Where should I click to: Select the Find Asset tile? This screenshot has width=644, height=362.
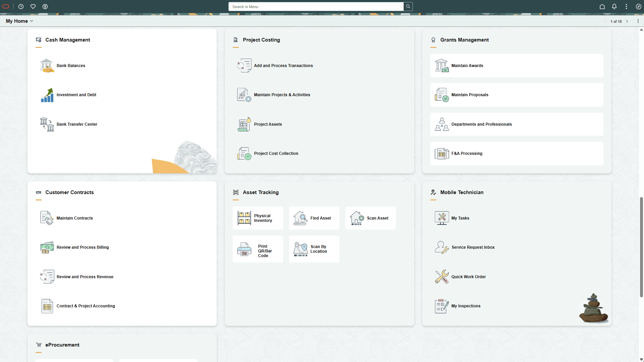pyautogui.click(x=314, y=218)
